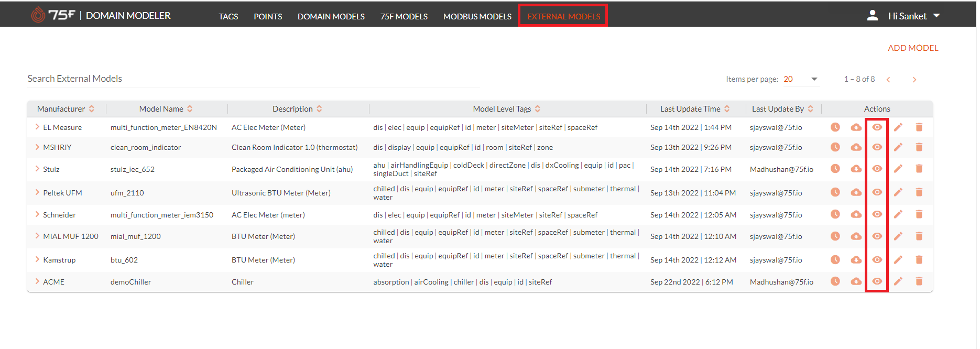Viewport: 980px width, 349px height.
Task: Select the EXTERNAL MODELS tab
Action: coord(564,17)
